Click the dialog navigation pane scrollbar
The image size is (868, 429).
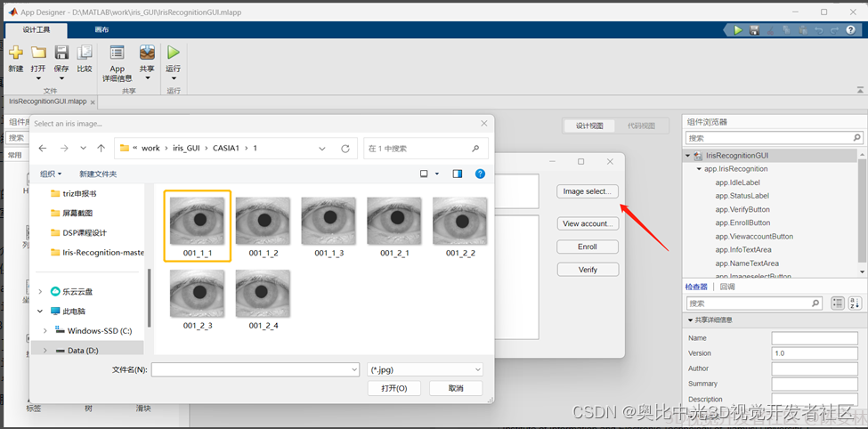(x=149, y=296)
